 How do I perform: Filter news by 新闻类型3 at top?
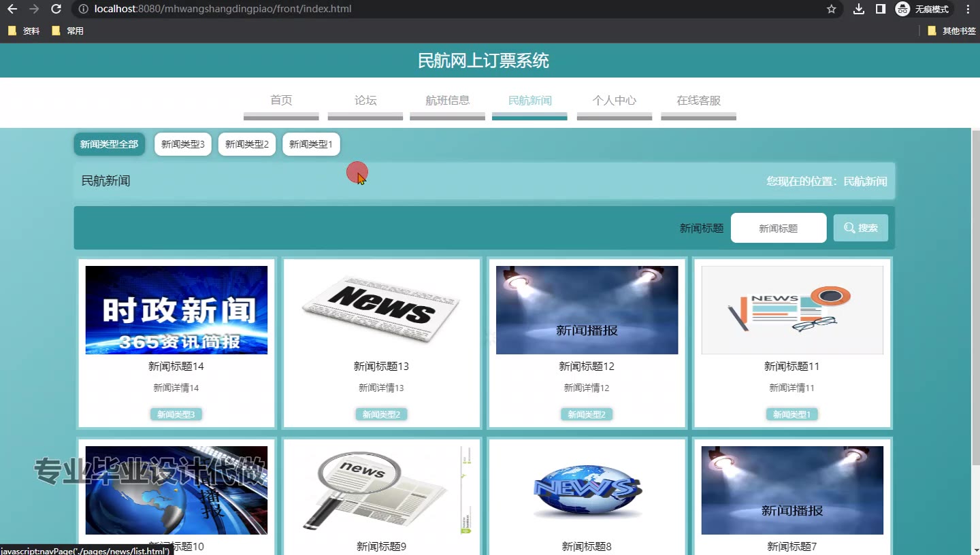(x=183, y=144)
